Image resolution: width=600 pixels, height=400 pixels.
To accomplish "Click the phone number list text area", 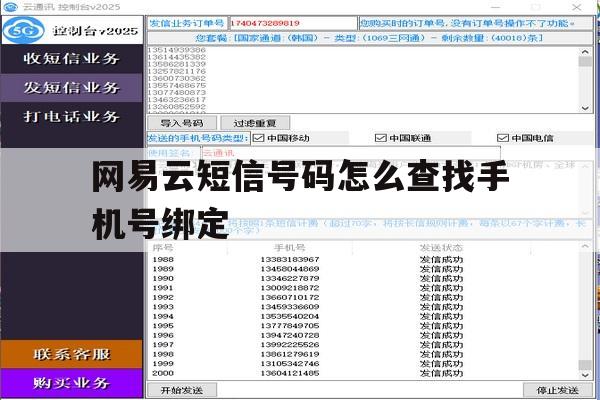I will (363, 80).
